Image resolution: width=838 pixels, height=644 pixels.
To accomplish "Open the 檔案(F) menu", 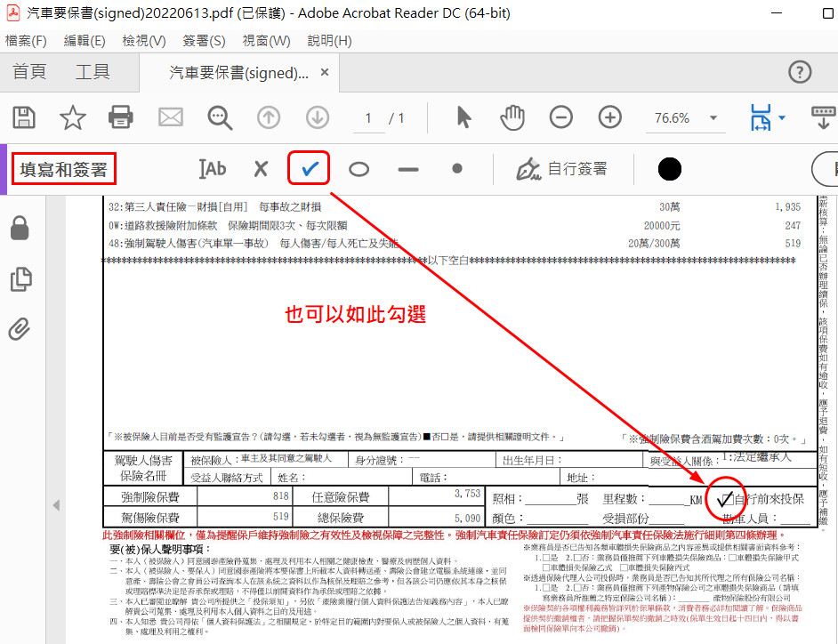I will [x=27, y=41].
